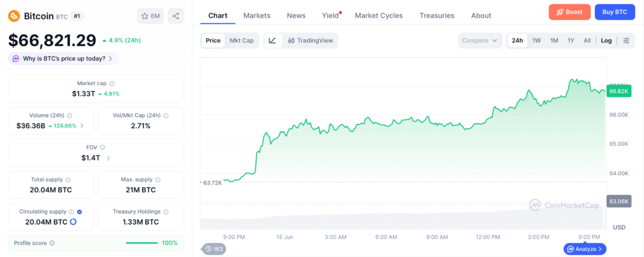The image size is (644, 257).
Task: Click the $66,821.29 price text
Action: pyautogui.click(x=52, y=40)
